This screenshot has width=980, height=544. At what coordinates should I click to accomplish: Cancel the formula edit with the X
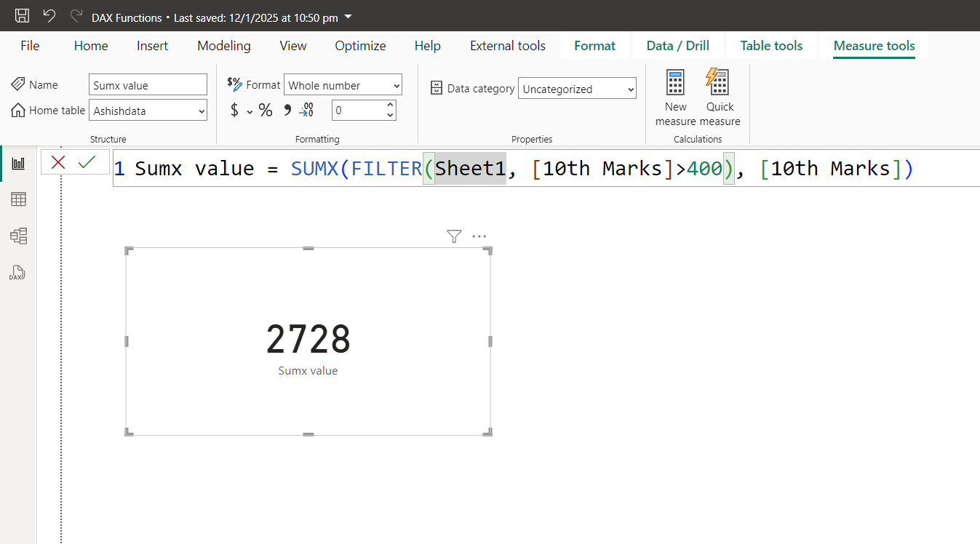pyautogui.click(x=58, y=162)
